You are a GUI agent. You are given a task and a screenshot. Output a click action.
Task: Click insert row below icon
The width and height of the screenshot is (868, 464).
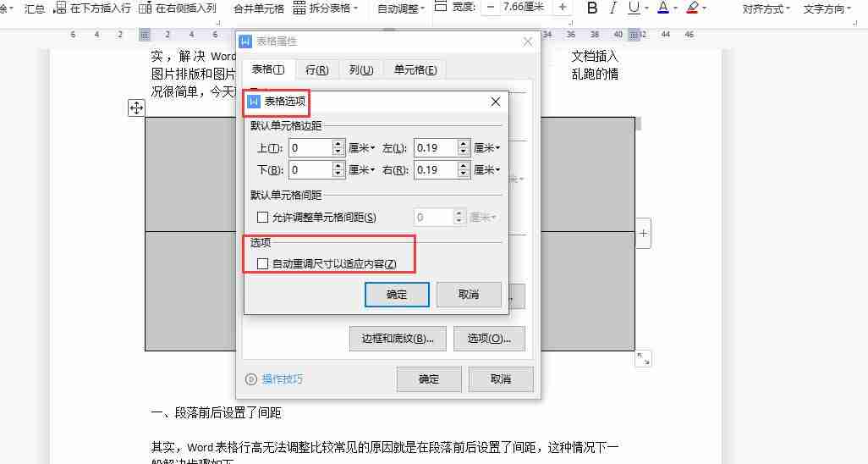point(93,8)
